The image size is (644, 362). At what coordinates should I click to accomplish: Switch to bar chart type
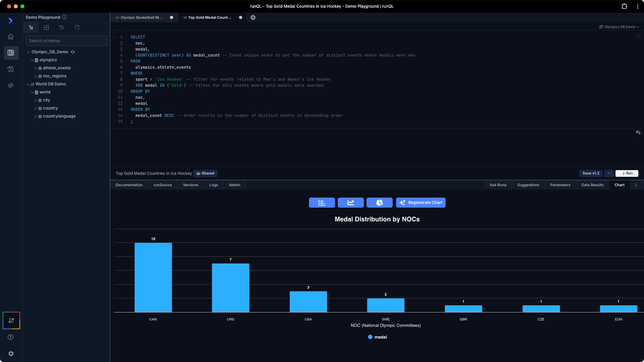click(x=322, y=203)
